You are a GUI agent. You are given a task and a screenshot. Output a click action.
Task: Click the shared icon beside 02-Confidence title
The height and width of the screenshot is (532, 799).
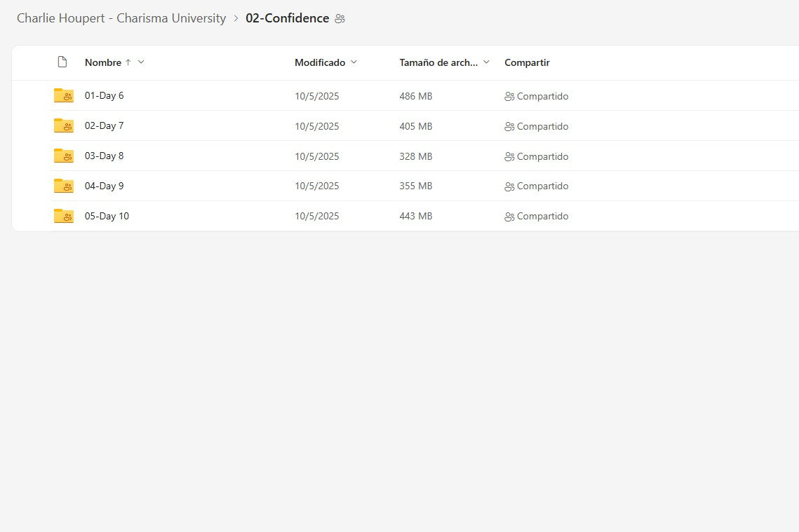pyautogui.click(x=340, y=19)
